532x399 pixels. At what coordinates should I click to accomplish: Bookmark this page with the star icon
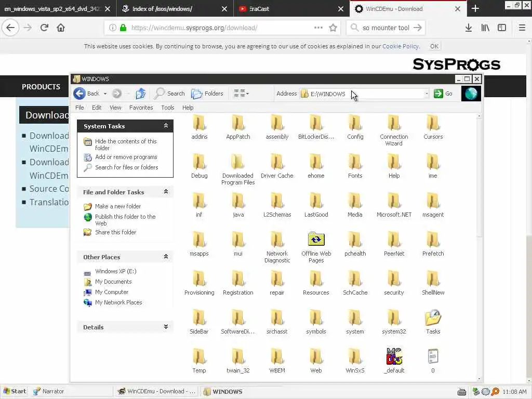coord(333,28)
